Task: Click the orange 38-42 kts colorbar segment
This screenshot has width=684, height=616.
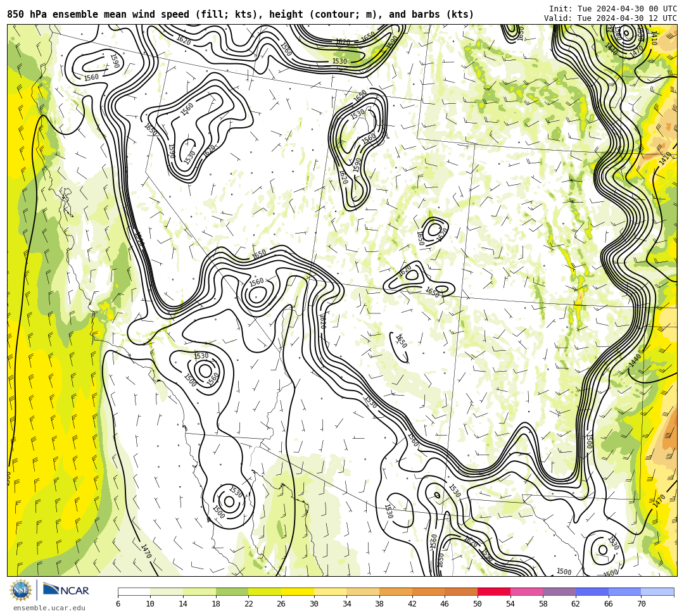Action: (x=396, y=591)
